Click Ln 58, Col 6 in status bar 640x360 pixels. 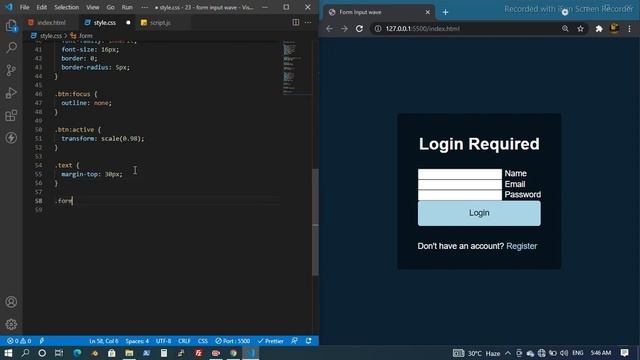[104, 341]
